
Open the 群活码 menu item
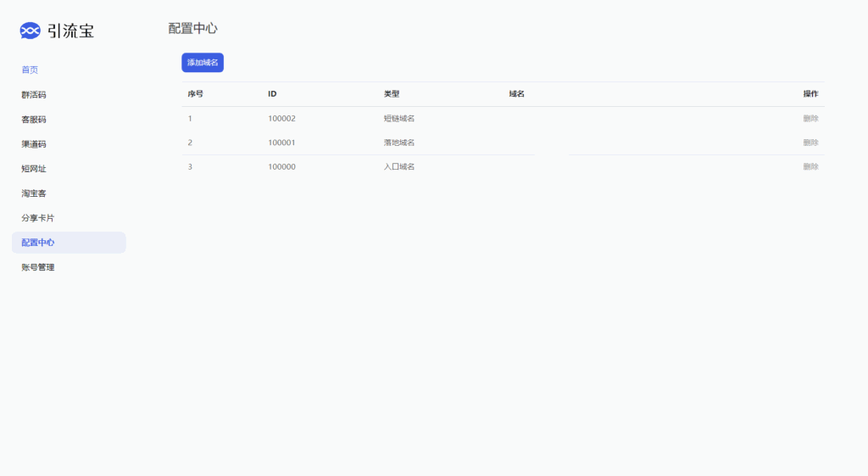pos(34,95)
